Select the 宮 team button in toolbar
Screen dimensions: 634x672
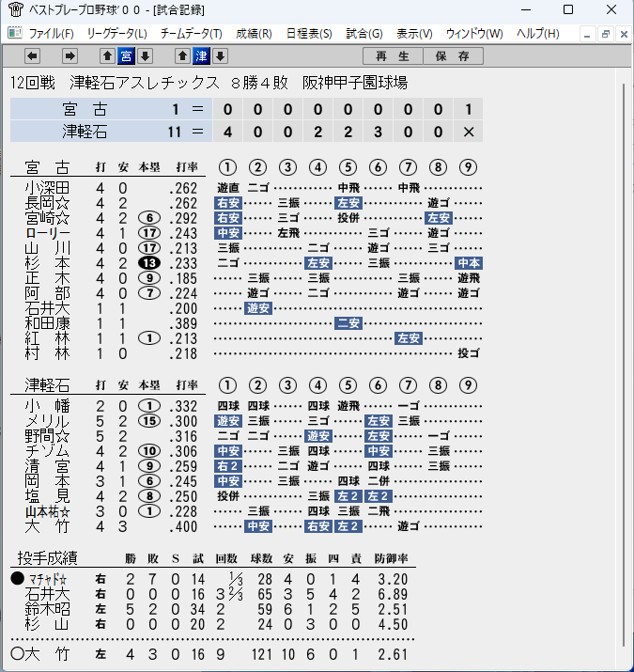pyautogui.click(x=127, y=56)
